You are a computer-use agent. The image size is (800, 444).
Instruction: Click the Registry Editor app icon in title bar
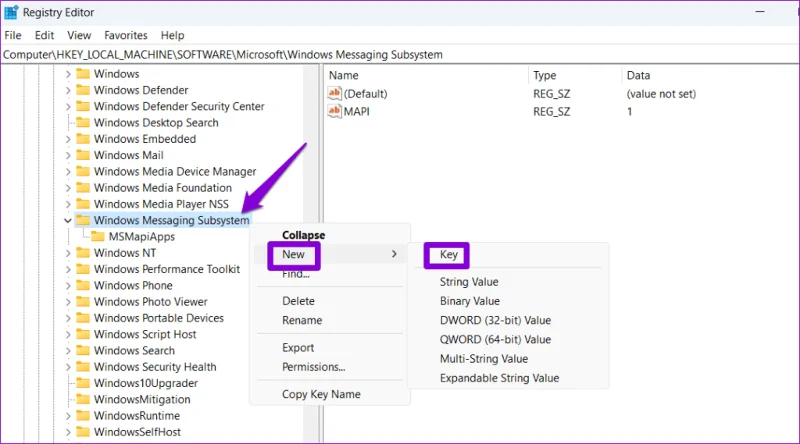(x=11, y=12)
